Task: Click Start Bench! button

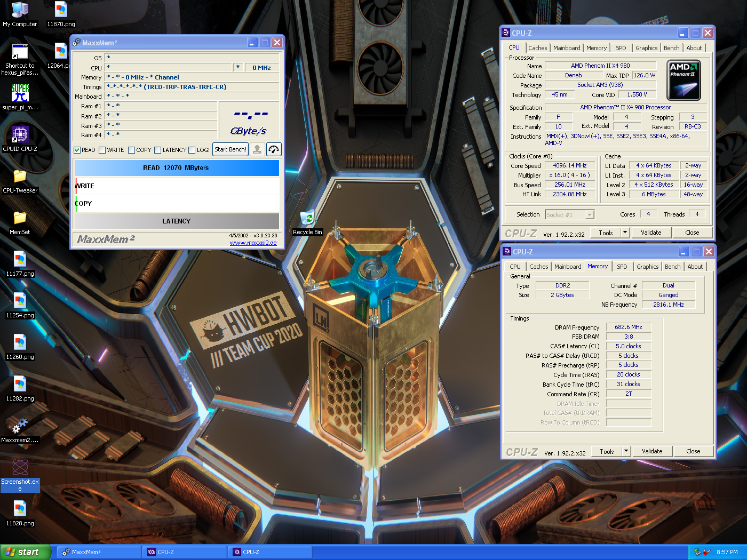Action: (x=231, y=149)
